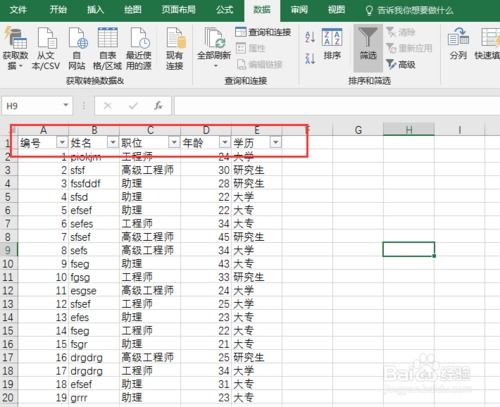This screenshot has width=500, height=407.
Task: Click the Tell Me lightbulb search box
Action: (410, 11)
